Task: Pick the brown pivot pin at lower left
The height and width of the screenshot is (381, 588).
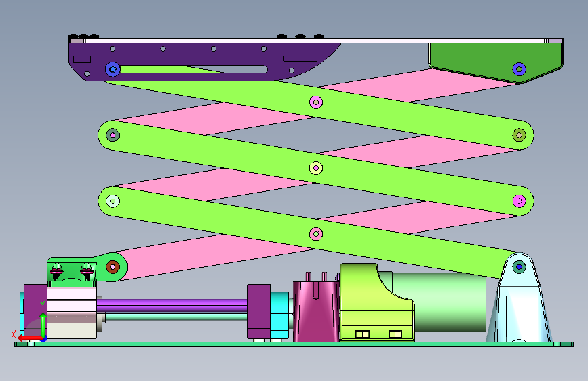Action: point(113,267)
